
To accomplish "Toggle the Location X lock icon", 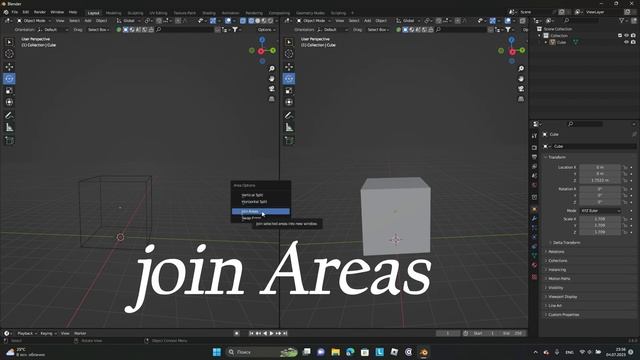I will click(625, 167).
